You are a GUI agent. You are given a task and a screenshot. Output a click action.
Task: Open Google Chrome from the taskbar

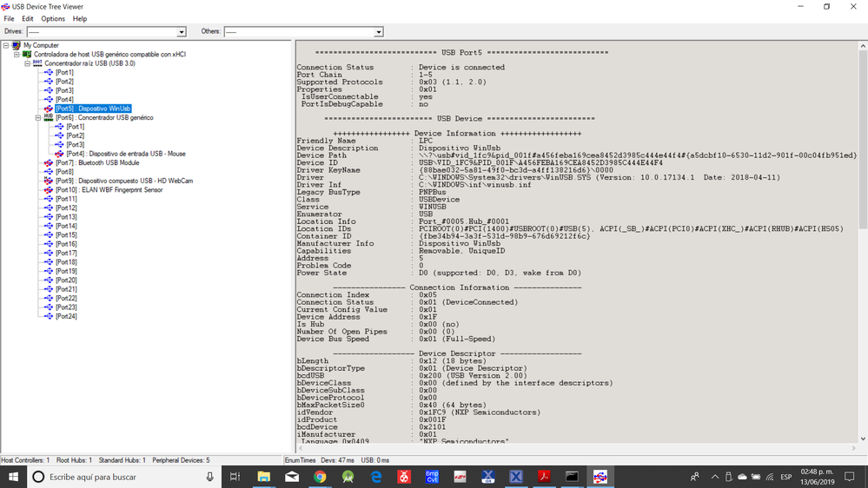(x=320, y=477)
